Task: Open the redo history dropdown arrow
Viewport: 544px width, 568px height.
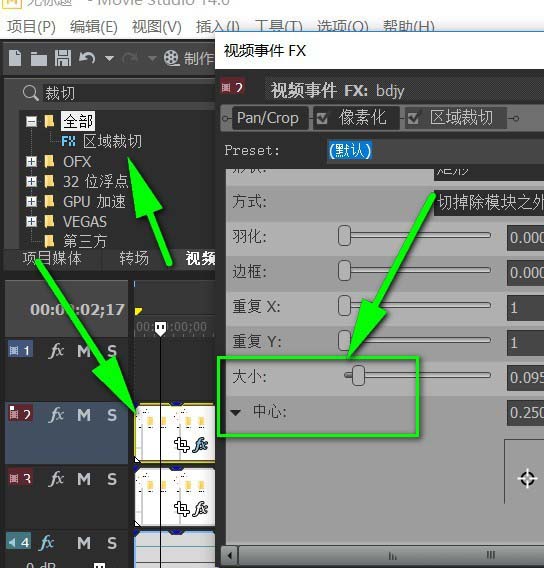Action: [x=152, y=58]
